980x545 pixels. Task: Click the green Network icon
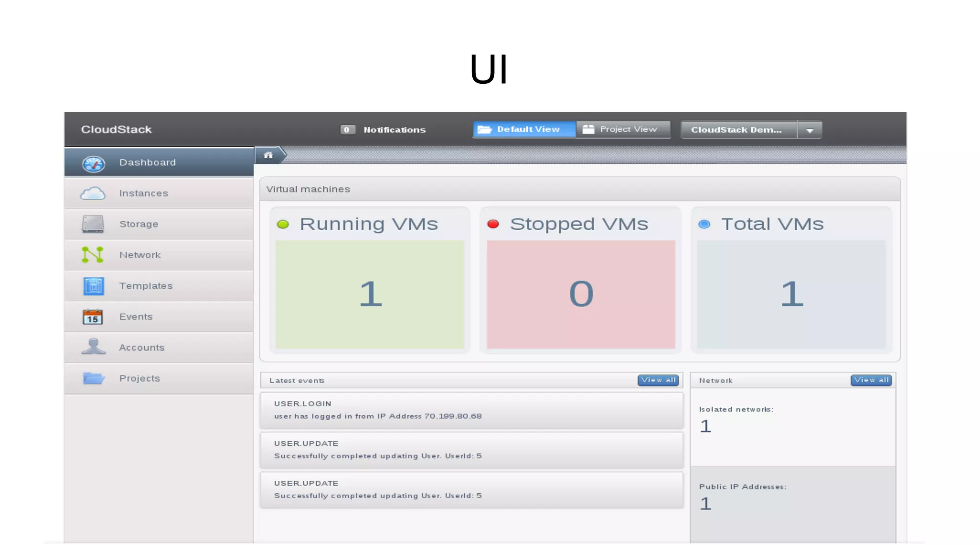pos(93,255)
